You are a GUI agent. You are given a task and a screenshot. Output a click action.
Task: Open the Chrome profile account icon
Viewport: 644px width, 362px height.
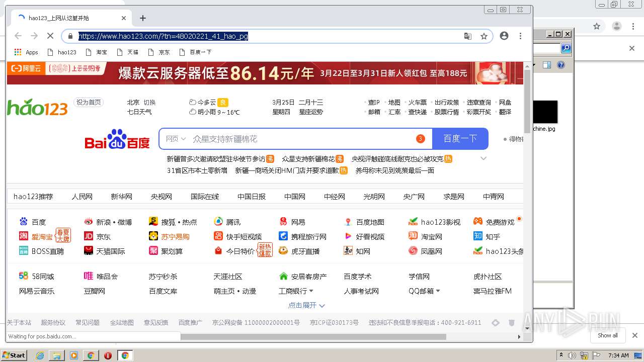click(504, 36)
